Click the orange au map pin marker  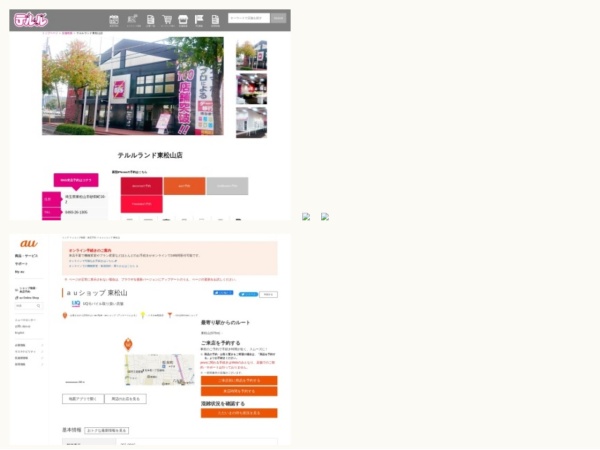[128, 344]
